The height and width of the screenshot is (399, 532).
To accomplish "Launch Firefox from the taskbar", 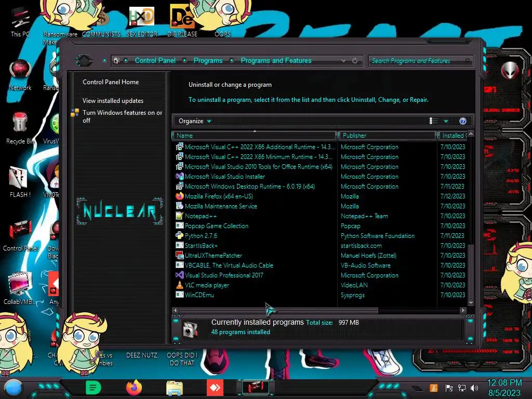I will coord(134,388).
